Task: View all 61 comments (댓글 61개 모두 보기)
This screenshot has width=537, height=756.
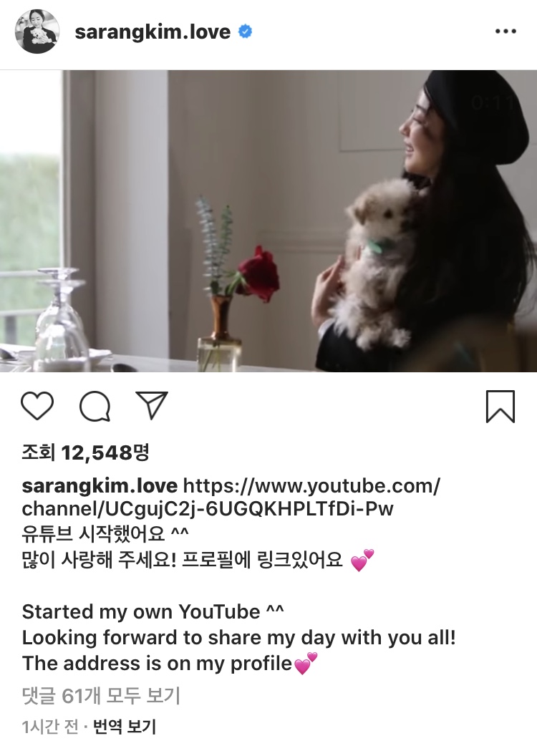Action: click(101, 696)
